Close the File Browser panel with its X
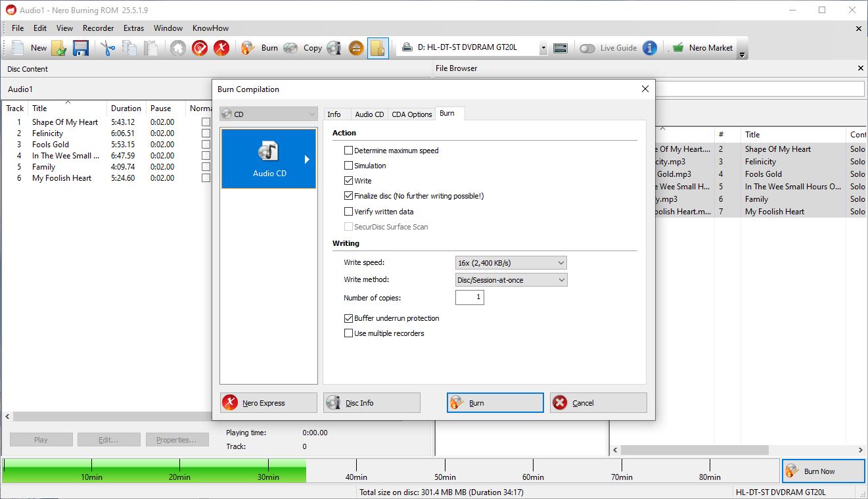Image resolution: width=868 pixels, height=499 pixels. (861, 68)
